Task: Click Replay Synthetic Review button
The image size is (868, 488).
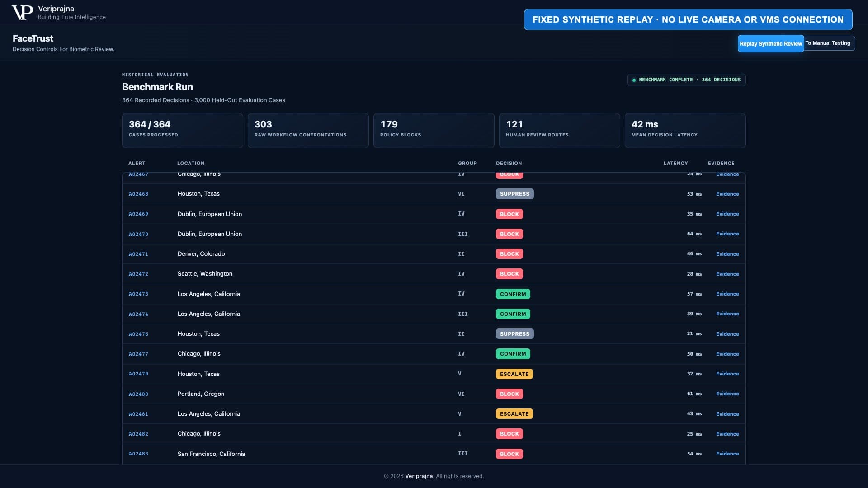Action: tap(771, 43)
